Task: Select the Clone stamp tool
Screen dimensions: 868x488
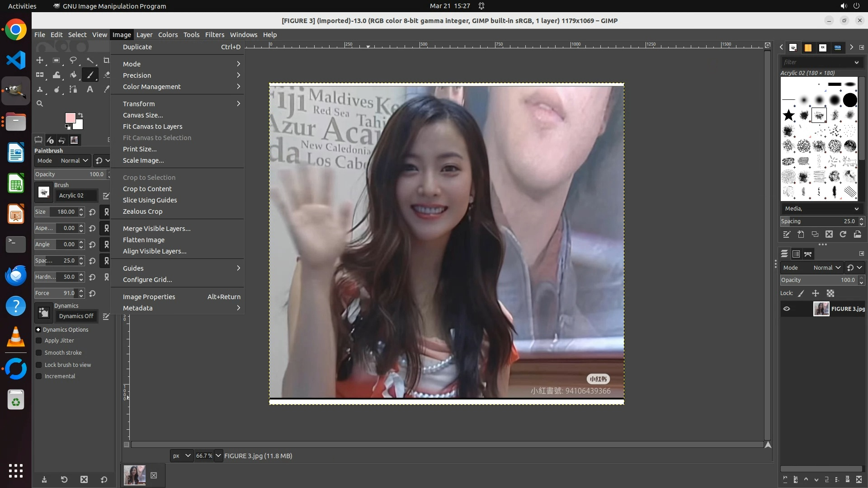Action: point(40,89)
